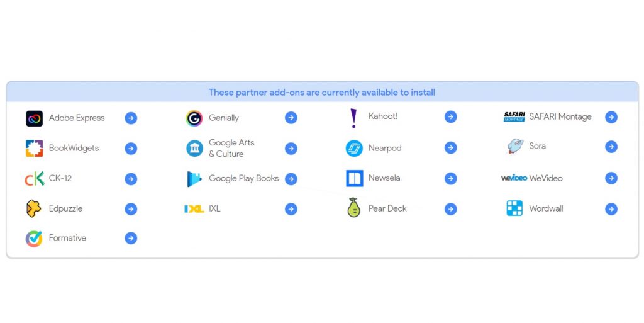Click the Sora astronaut icon

(515, 147)
